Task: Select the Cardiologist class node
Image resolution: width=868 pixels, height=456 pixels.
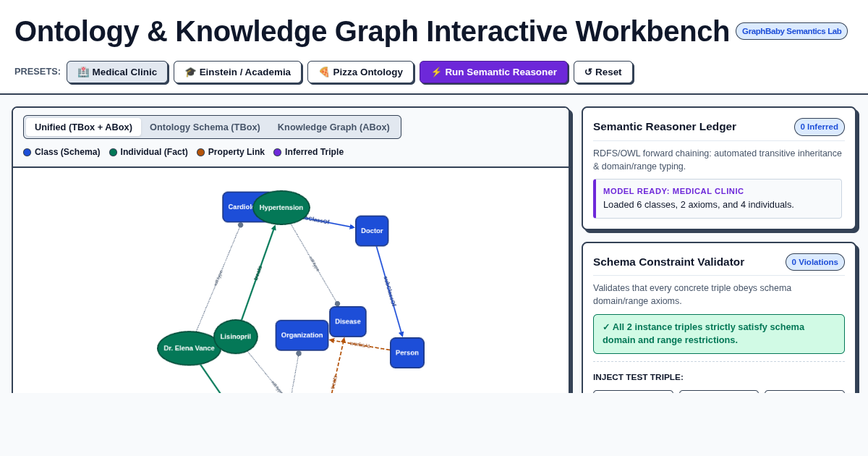Action: (238, 207)
